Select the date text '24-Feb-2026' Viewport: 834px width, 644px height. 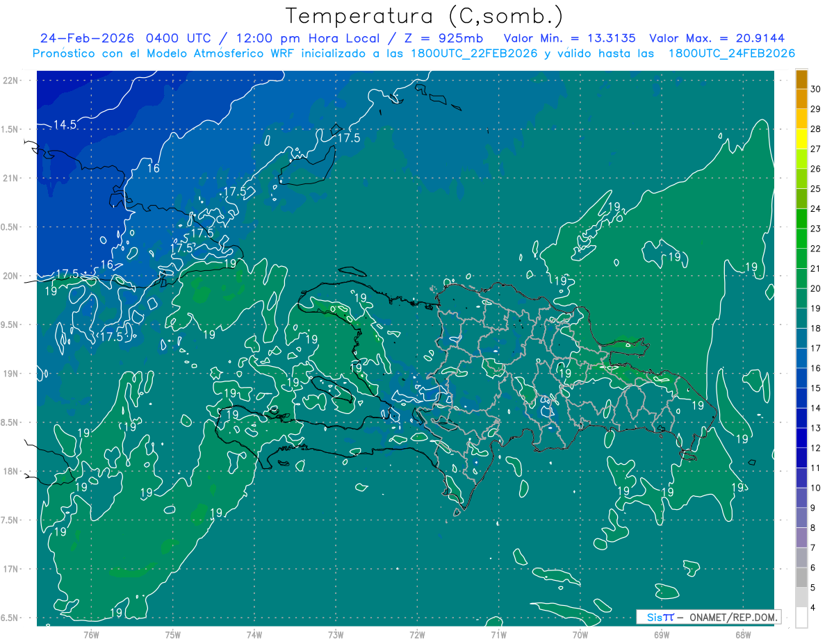coord(86,38)
